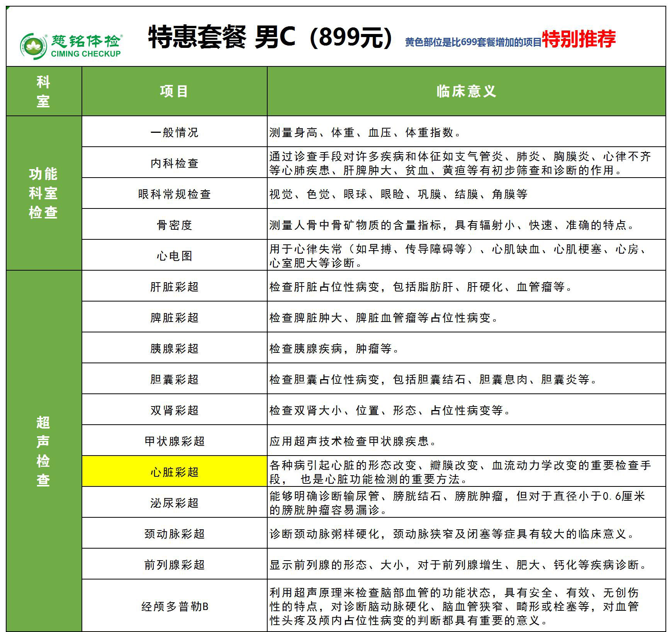This screenshot has height=632, width=672.
Task: Select the 脾脏彩超 item cell
Action: tap(175, 317)
